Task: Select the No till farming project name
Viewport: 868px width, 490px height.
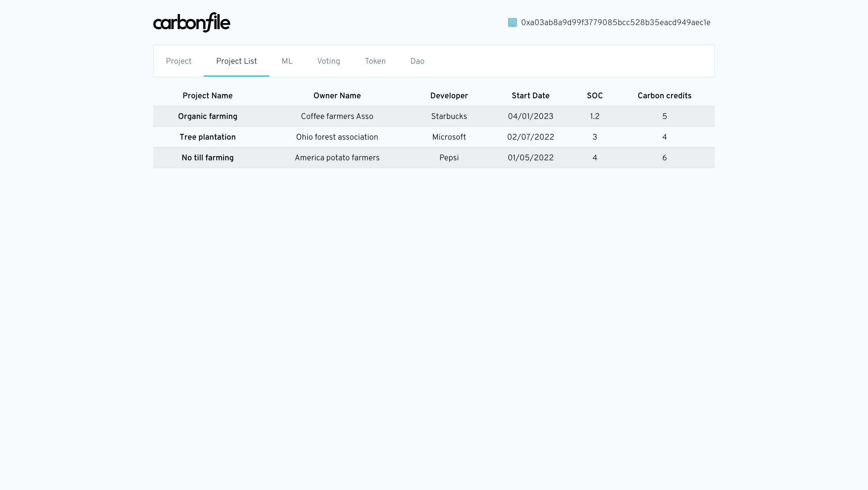Action: tap(208, 158)
